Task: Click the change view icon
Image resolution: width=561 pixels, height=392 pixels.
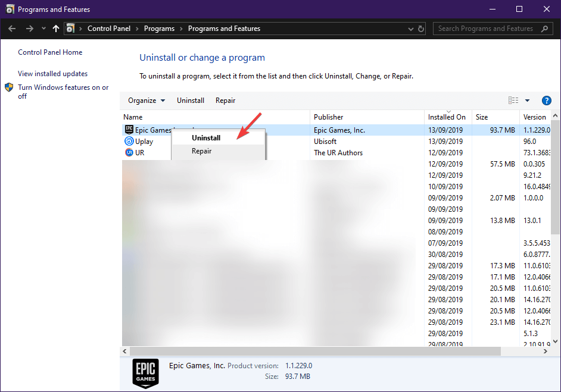Action: pos(513,101)
